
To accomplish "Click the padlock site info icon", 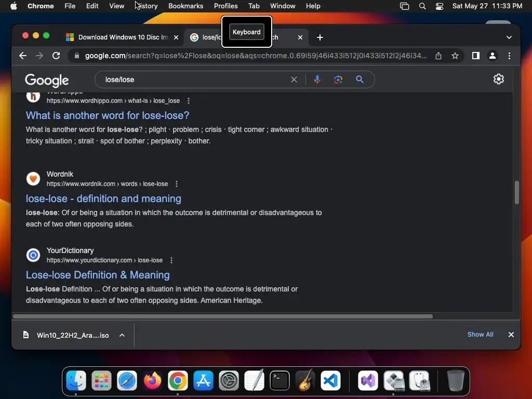I will (x=77, y=56).
